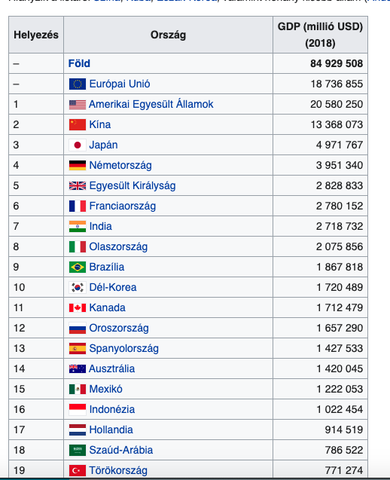
Task: Click the Brazilian flag next to Brazília
Action: click(77, 267)
